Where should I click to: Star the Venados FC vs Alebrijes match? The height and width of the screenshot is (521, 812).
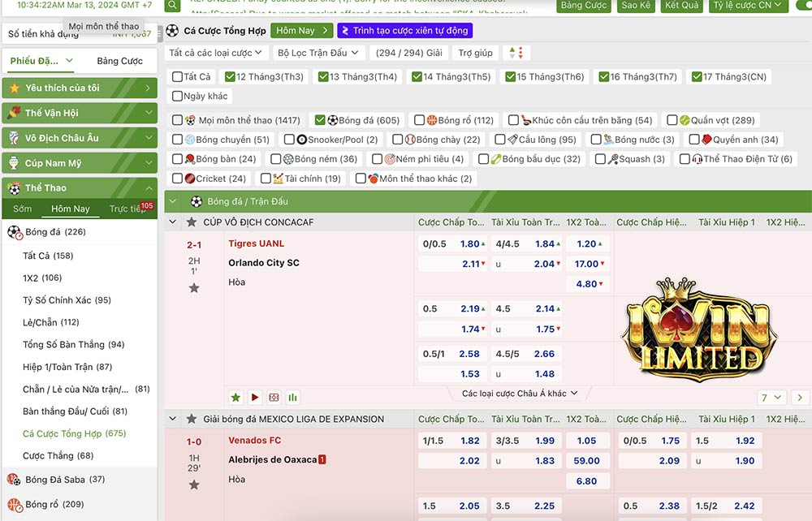click(x=194, y=484)
